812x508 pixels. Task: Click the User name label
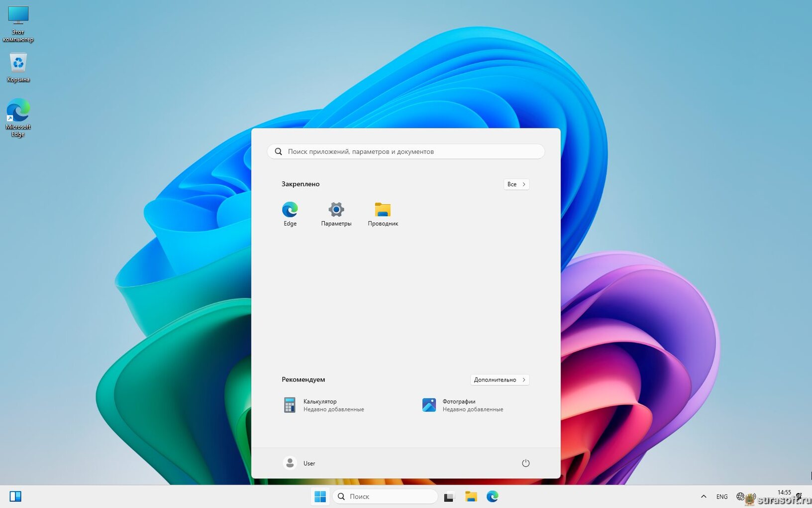coord(309,464)
